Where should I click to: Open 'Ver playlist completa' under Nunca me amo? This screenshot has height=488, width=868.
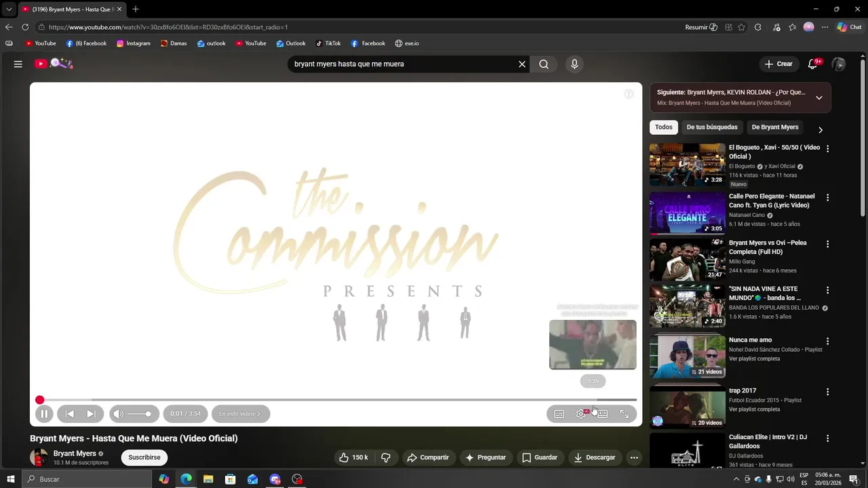click(755, 359)
